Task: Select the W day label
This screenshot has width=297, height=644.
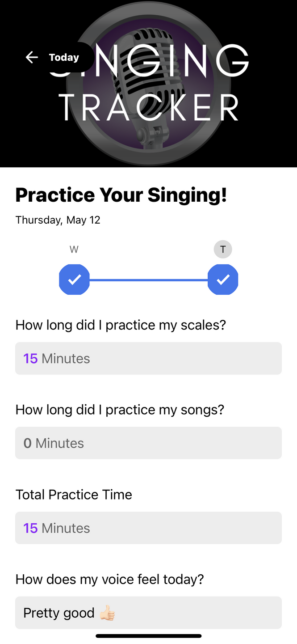Action: [x=74, y=250]
